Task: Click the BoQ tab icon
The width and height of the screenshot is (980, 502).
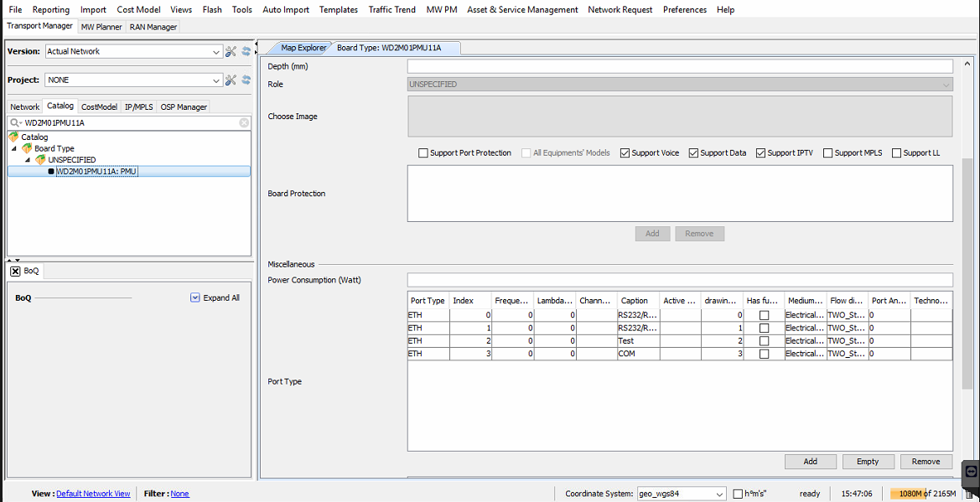Action: coord(15,271)
